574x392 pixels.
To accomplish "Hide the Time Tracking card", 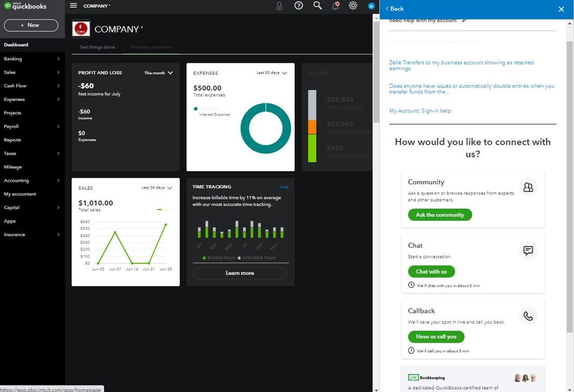I will click(284, 187).
